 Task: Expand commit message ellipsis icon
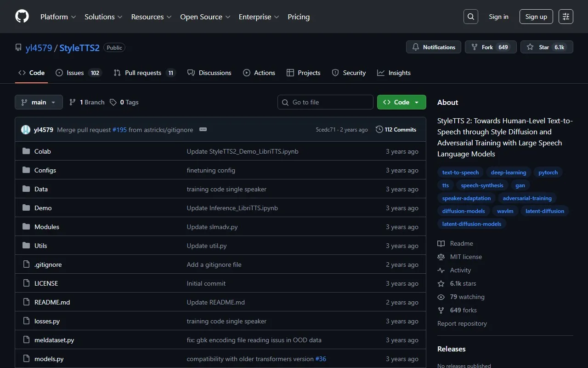(203, 130)
